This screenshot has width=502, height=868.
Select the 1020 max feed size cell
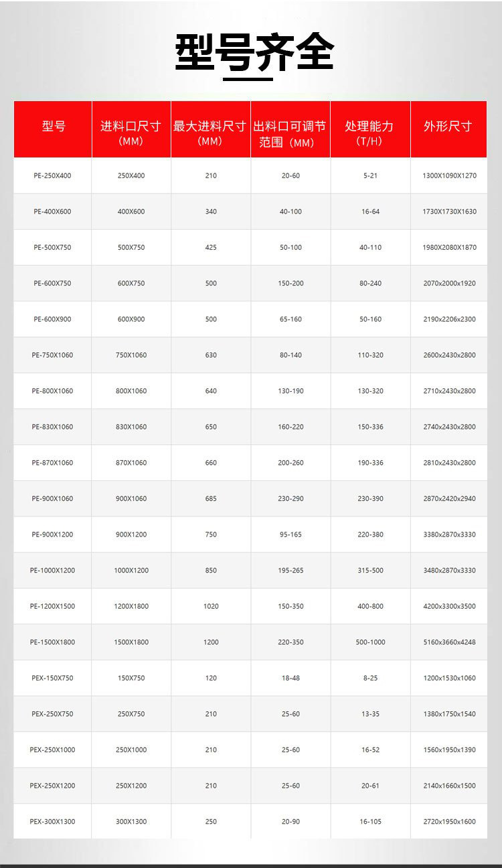(211, 606)
